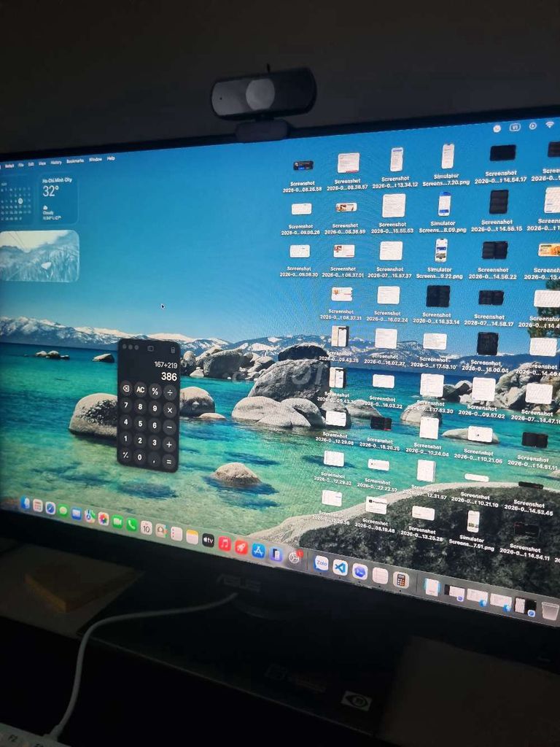Click digit 7 on the Calculator
Screen dimensions: 560x747
pos(125,406)
